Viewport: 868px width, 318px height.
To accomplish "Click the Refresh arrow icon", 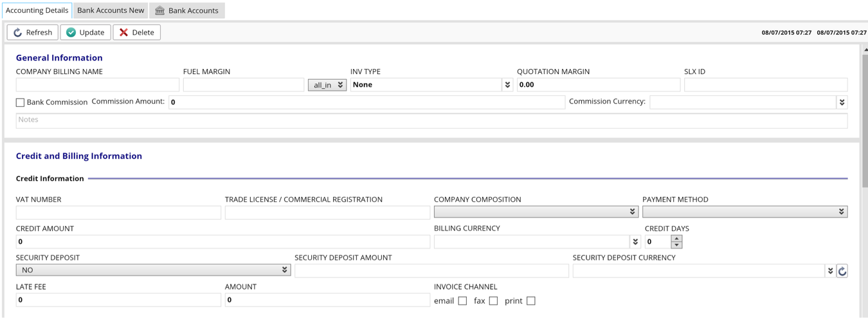I will point(18,32).
